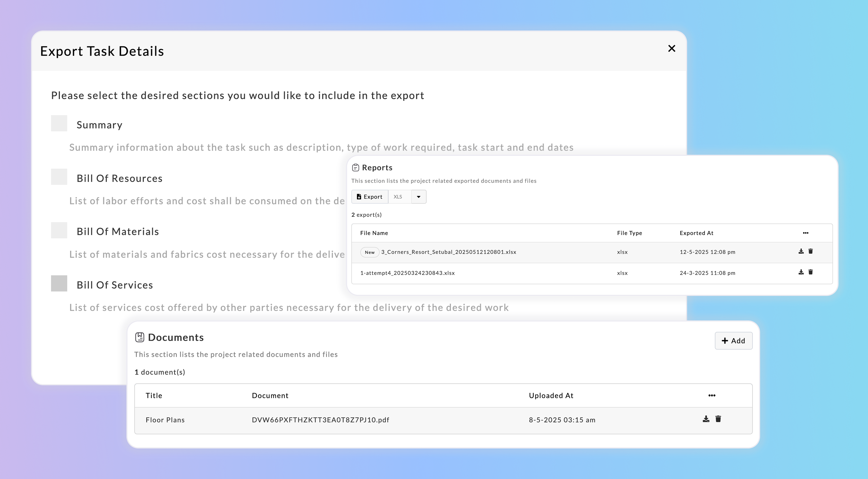Download the Floor Plans document
Screen dimensions: 868x479
pyautogui.click(x=706, y=419)
